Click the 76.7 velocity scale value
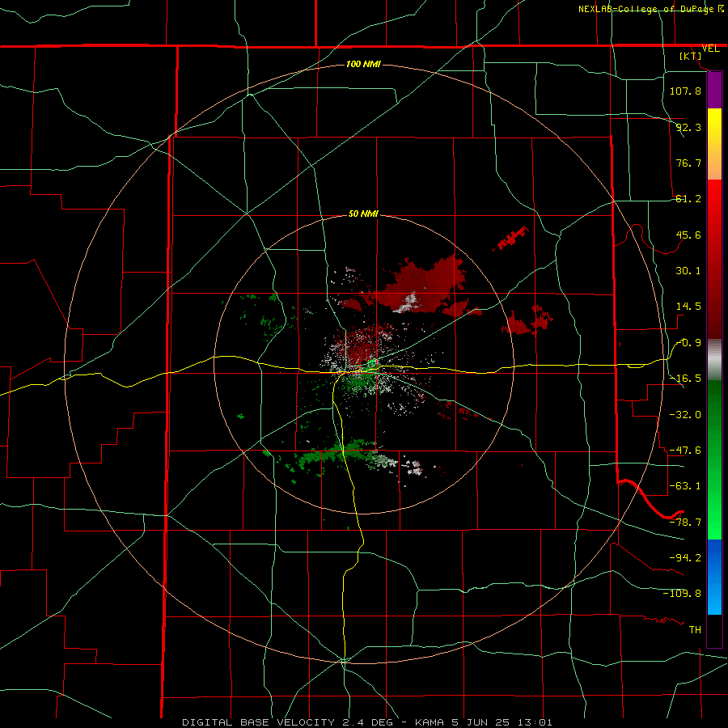 click(x=688, y=163)
